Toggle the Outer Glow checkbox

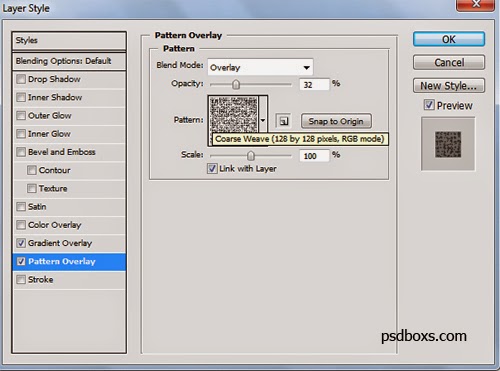coord(21,116)
